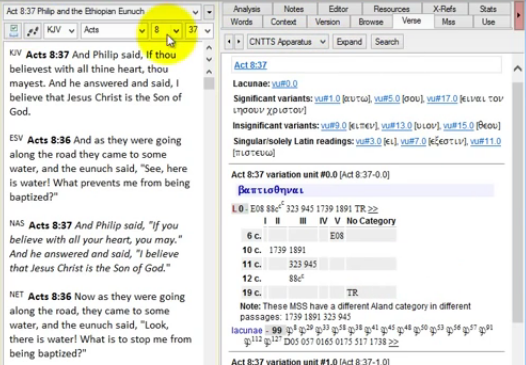Open the vu#15.0 variant link
The image size is (526, 365).
[458, 126]
